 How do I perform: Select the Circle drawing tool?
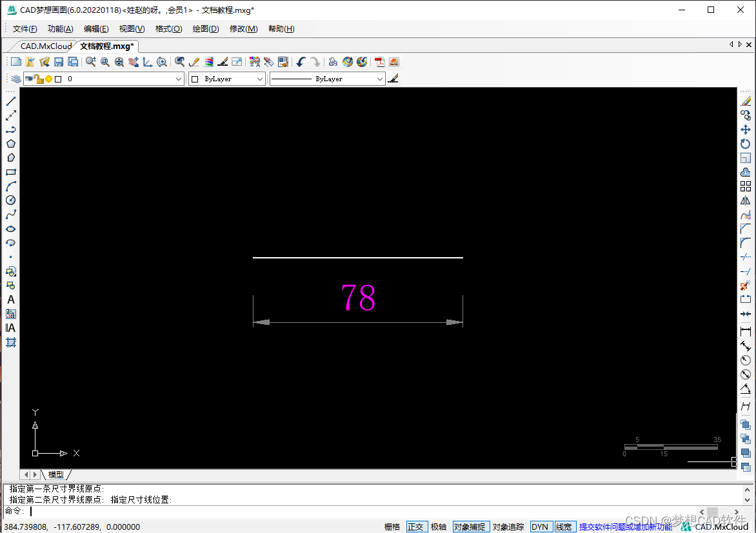[10, 200]
